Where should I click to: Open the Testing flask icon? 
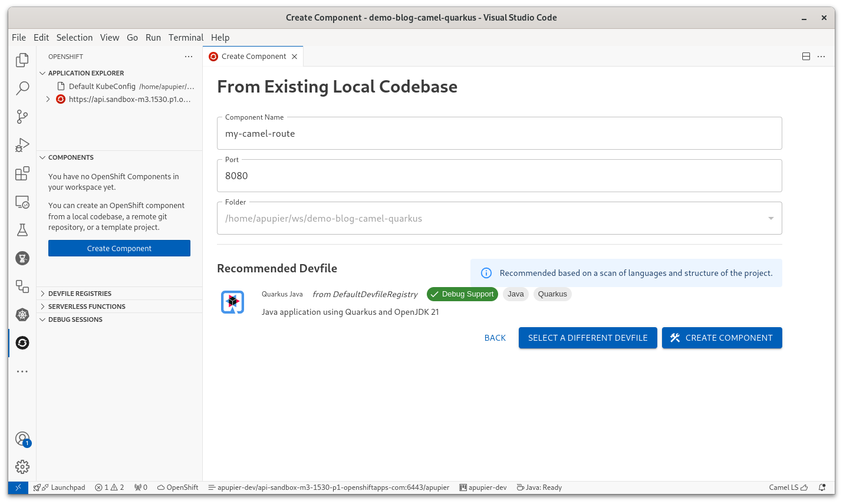point(22,230)
